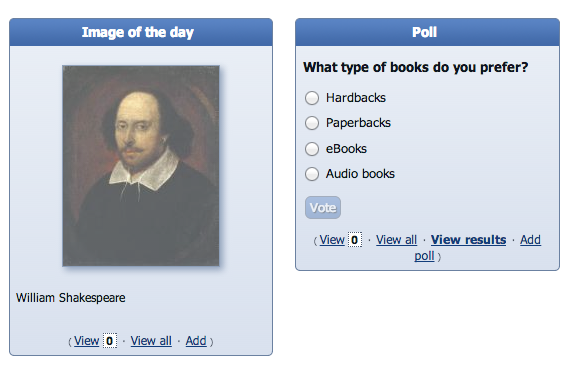The width and height of the screenshot is (571, 370).
Task: Click the poll's boxed 0 comment count
Action: click(355, 240)
